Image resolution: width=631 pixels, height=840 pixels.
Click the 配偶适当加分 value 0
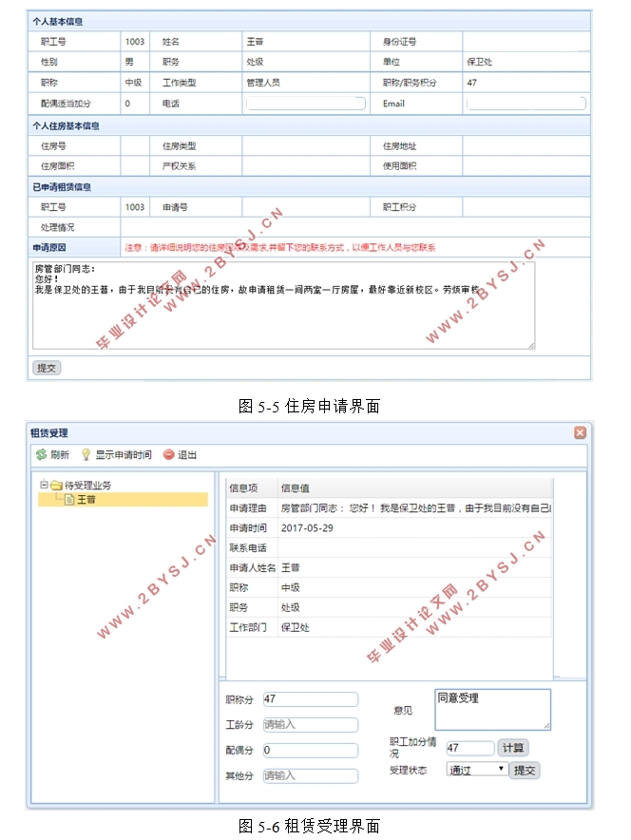pos(127,104)
